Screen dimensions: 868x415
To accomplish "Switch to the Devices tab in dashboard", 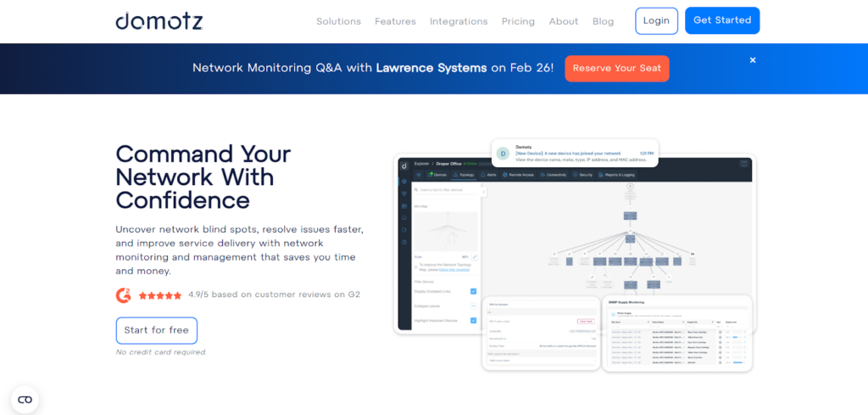I will 437,175.
